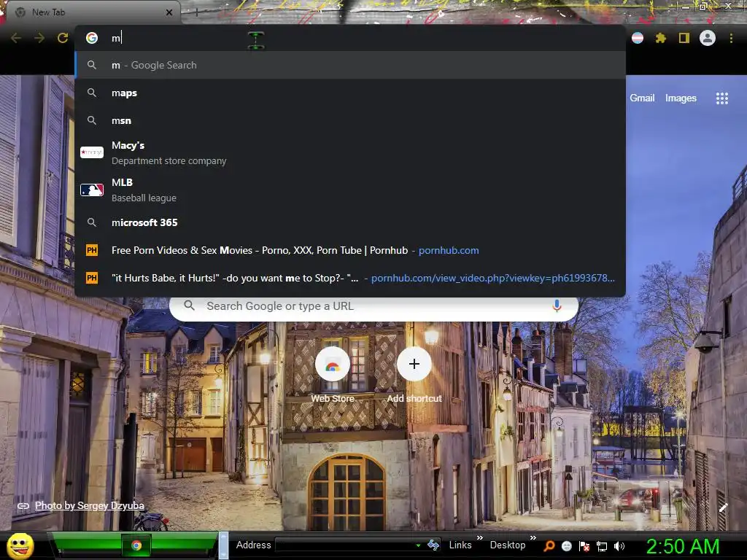Image resolution: width=747 pixels, height=560 pixels.
Task: Click the white round face tray icon
Action: [566, 546]
